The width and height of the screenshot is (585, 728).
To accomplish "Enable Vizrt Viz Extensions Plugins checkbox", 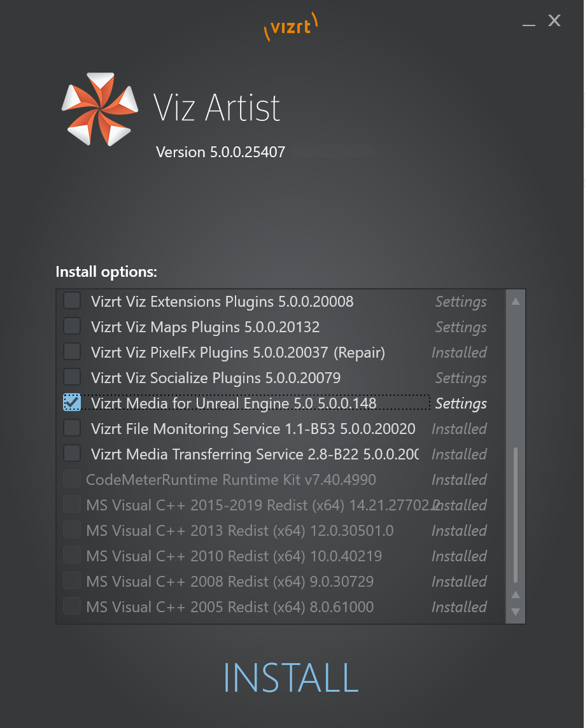I will point(72,301).
